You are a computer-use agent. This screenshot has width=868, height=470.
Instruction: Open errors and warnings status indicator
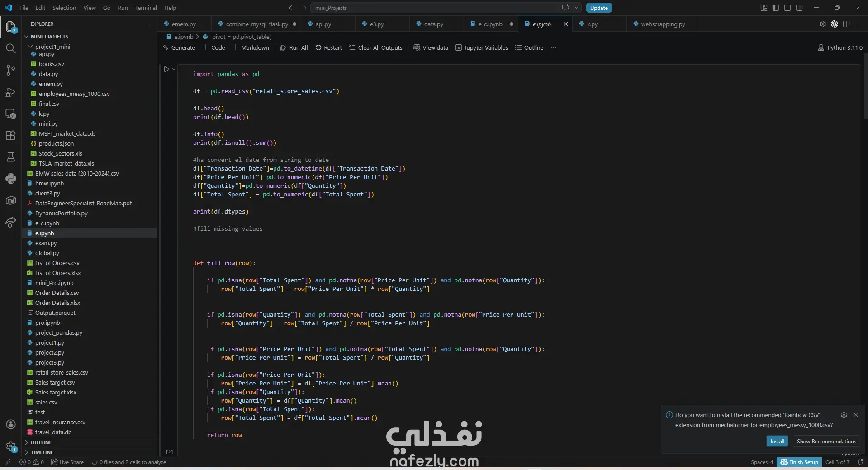pos(32,462)
